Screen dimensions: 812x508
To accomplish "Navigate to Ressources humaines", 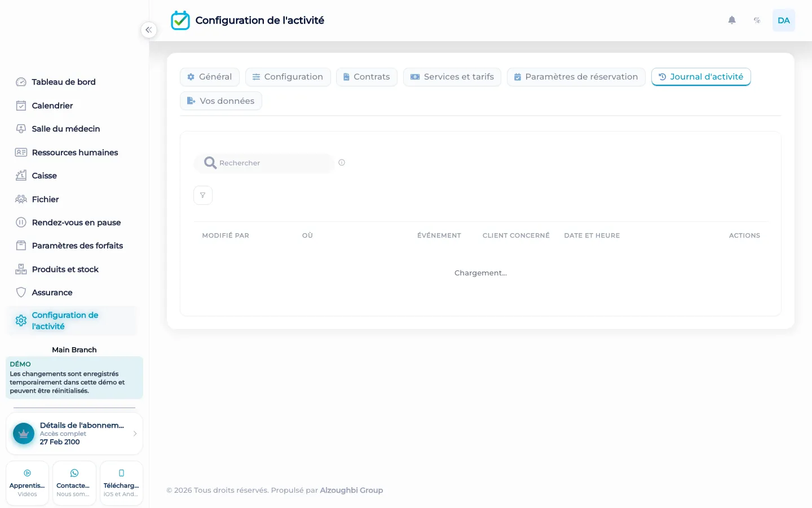I will tap(74, 152).
